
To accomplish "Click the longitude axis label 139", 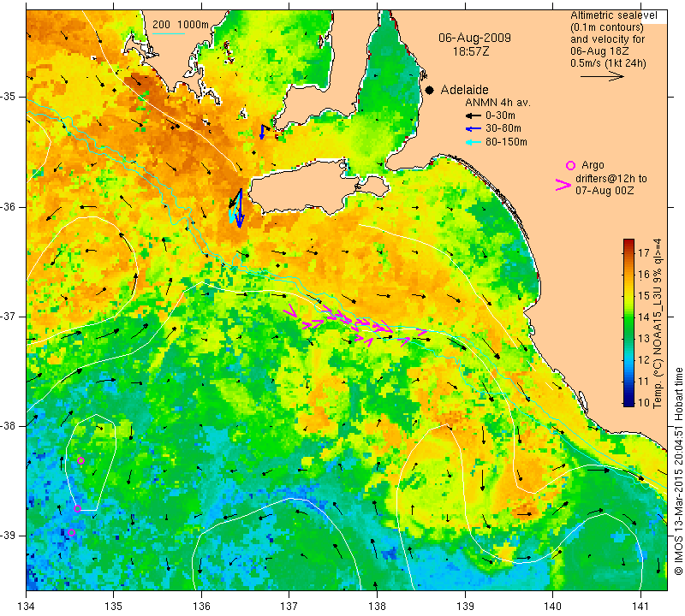I will click(x=465, y=606).
